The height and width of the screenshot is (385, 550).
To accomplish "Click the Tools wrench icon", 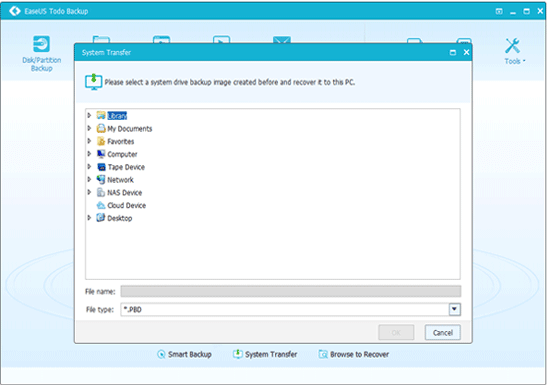I will (512, 46).
